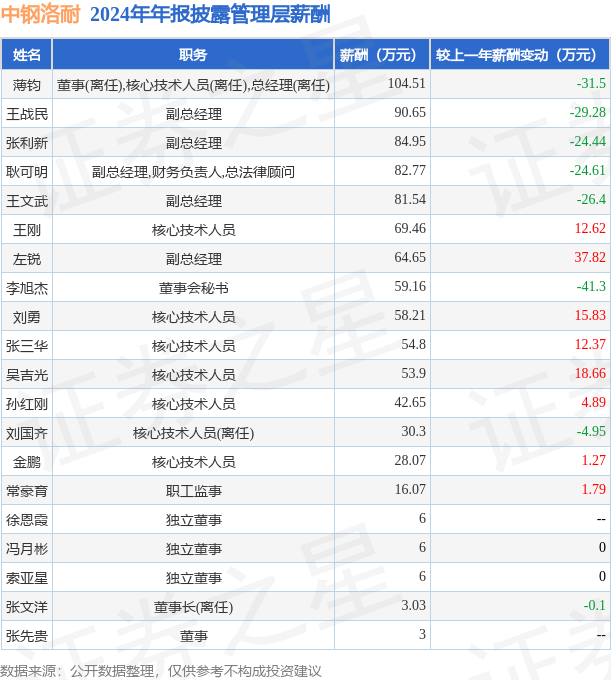Select the name cell 薄钧
This screenshot has height=680, width=611.
(x=26, y=85)
